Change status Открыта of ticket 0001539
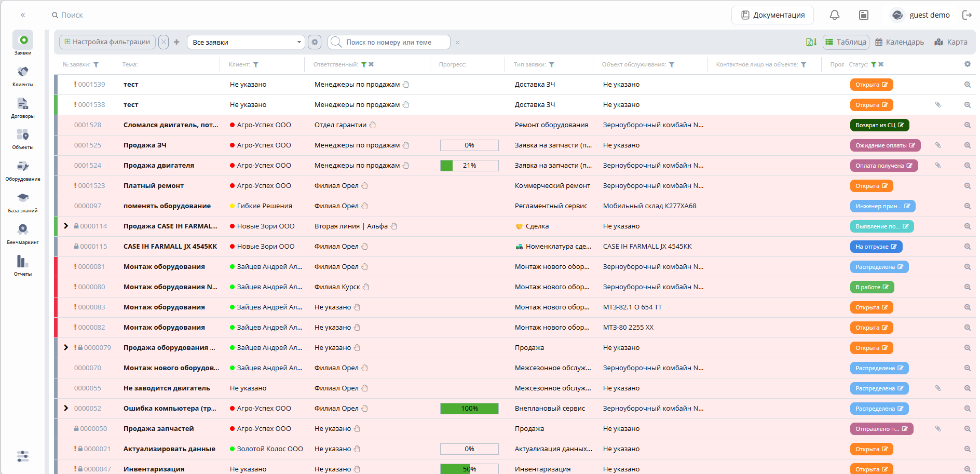This screenshot has width=980, height=474. point(872,85)
